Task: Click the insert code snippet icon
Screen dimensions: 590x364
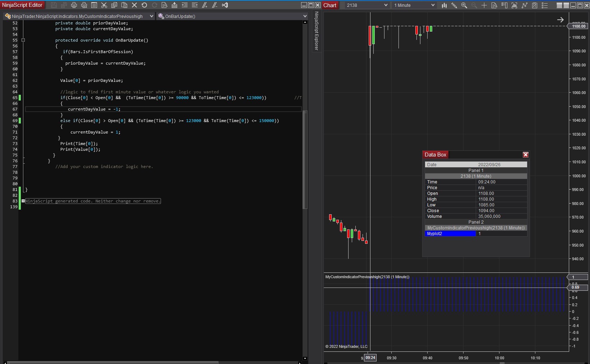Action: point(175,5)
